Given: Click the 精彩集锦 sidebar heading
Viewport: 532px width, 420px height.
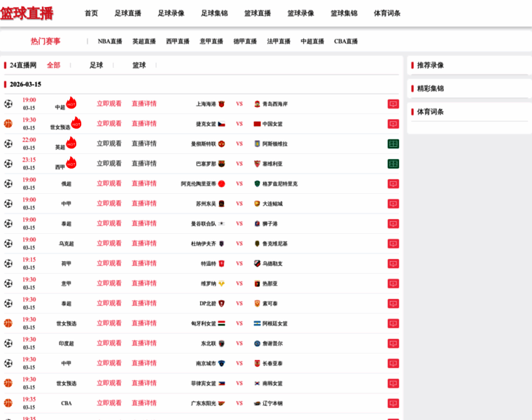Looking at the screenshot, I should (430, 88).
